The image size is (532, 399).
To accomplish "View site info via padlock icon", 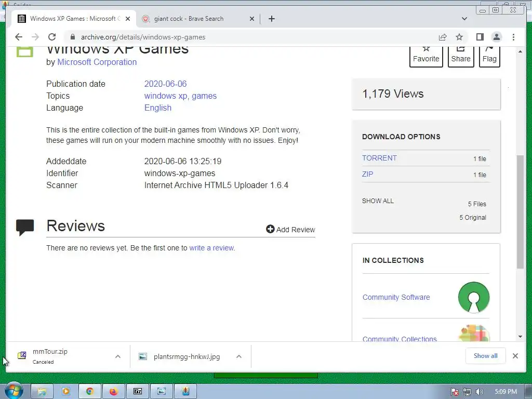I will [73, 37].
